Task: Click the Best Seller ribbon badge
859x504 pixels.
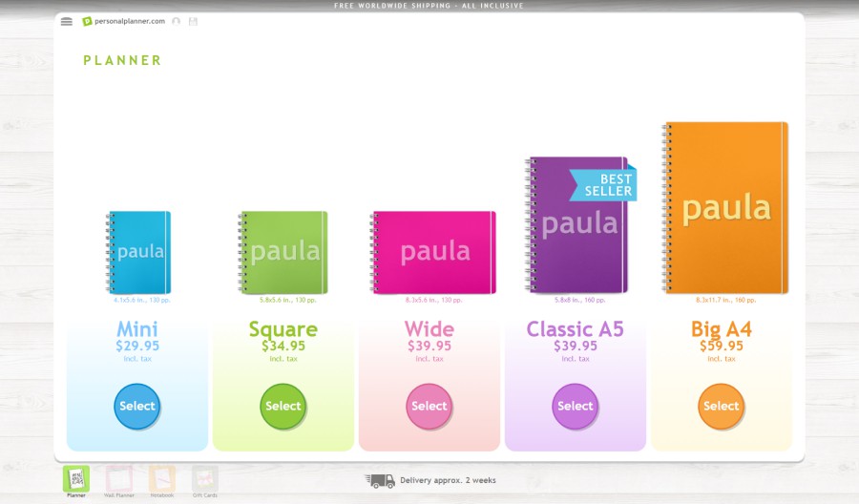Action: (x=607, y=185)
